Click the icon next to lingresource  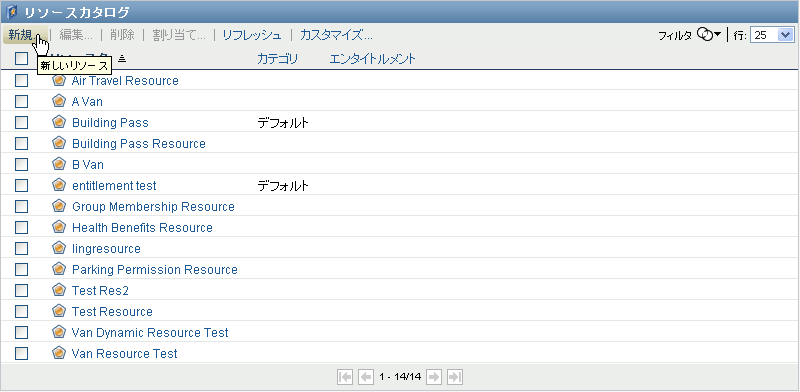[x=59, y=248]
